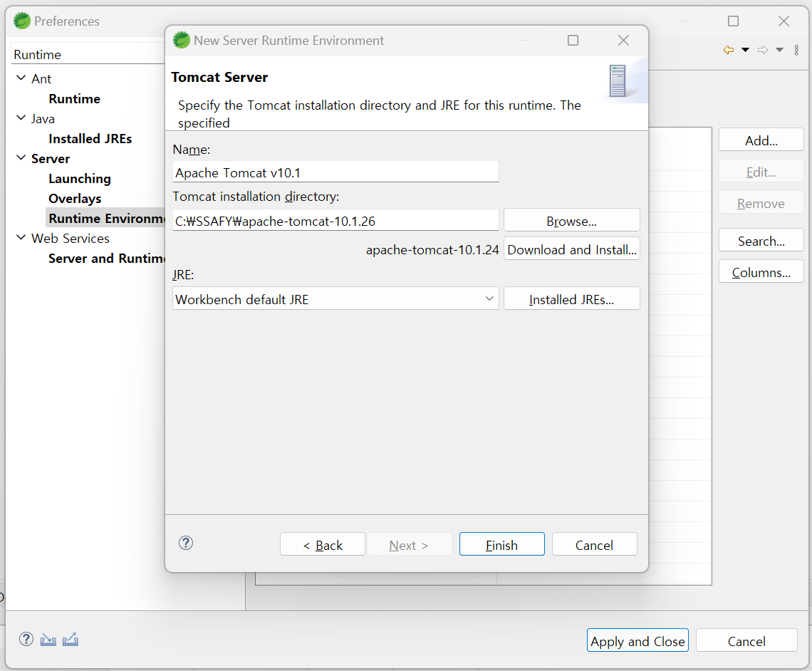Click the Java label in the tree
Viewport: 812px width, 671px height.
click(43, 119)
